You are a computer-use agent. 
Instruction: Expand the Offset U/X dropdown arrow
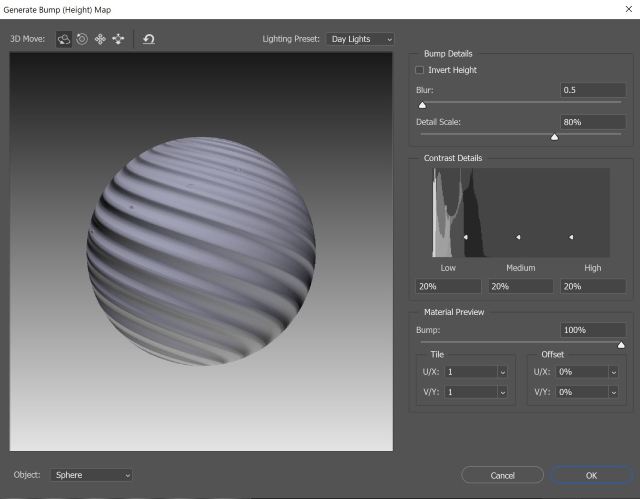[613, 372]
